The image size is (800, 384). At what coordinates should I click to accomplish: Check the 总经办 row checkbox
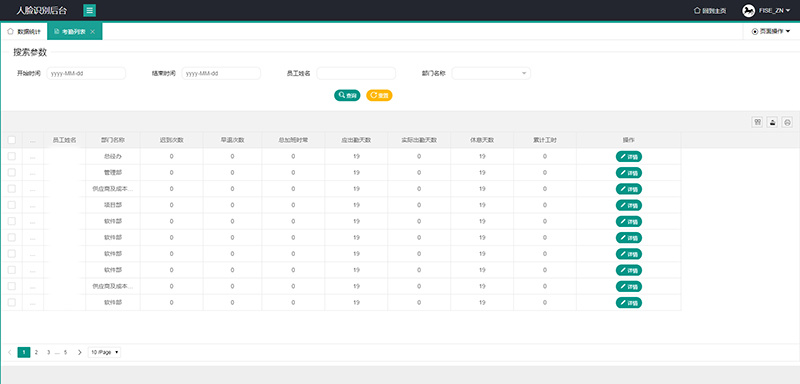[x=12, y=156]
